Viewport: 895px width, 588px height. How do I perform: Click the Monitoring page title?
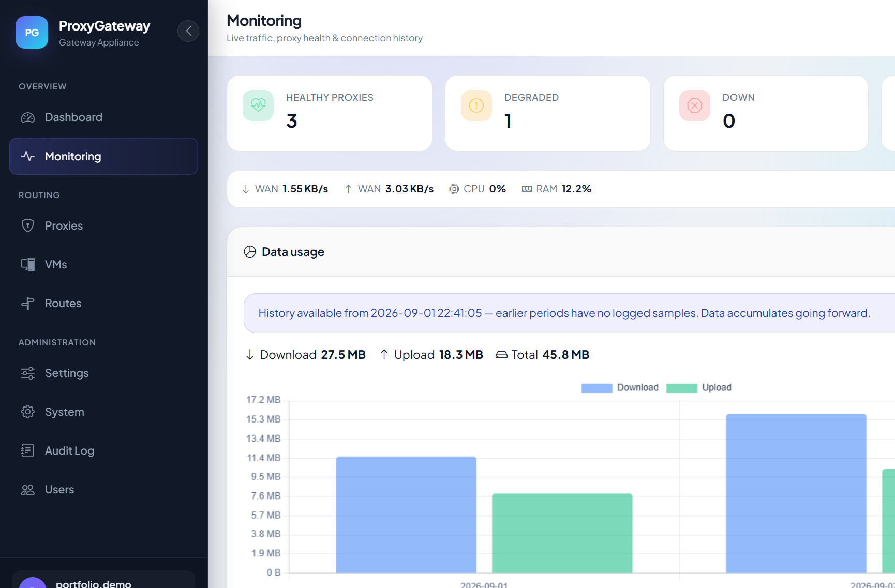coord(264,21)
